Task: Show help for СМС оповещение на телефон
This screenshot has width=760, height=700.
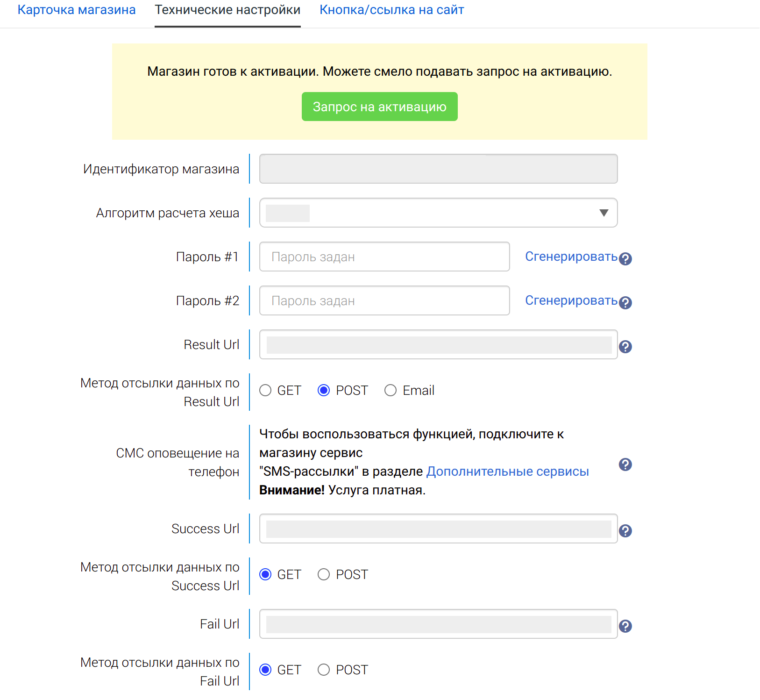Action: point(625,464)
